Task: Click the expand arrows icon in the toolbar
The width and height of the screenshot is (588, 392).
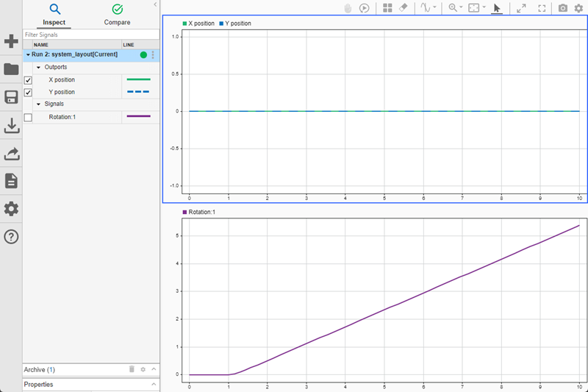Action: (520, 8)
